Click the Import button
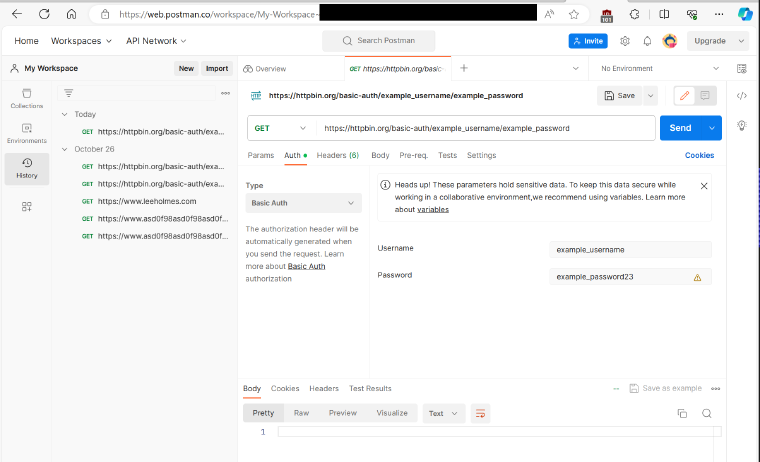760x462 pixels. click(x=217, y=68)
